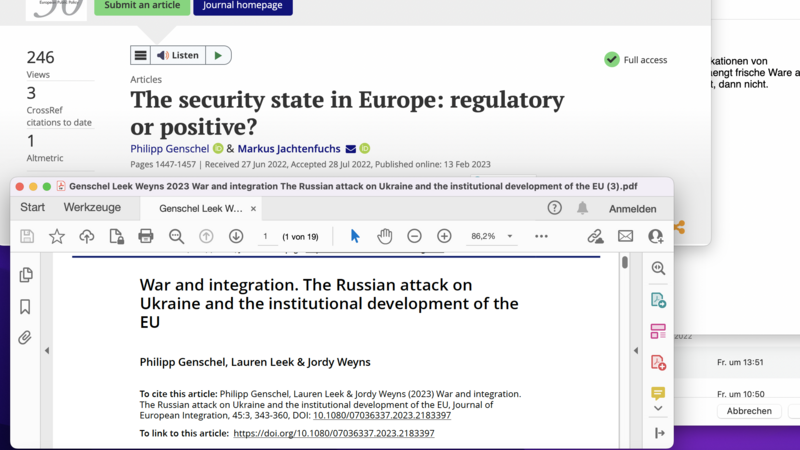Open the Create PDF tool in right panel
The width and height of the screenshot is (800, 450).
(x=658, y=362)
